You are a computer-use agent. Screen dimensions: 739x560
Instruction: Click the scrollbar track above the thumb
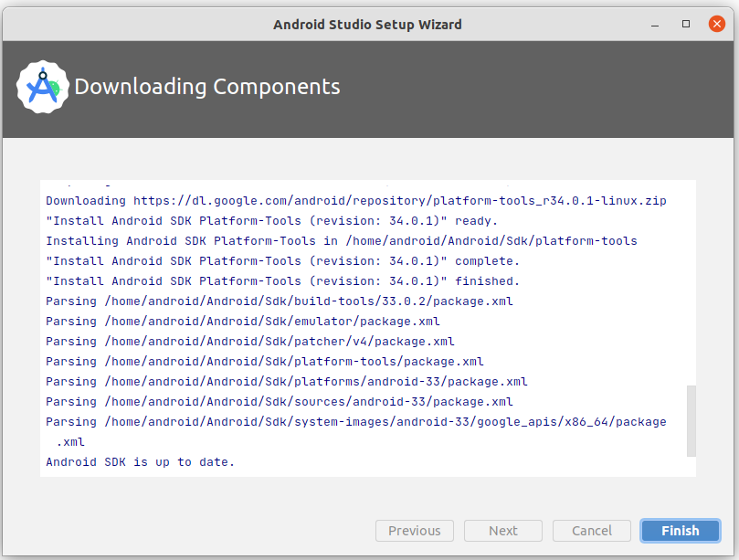[x=691, y=274]
